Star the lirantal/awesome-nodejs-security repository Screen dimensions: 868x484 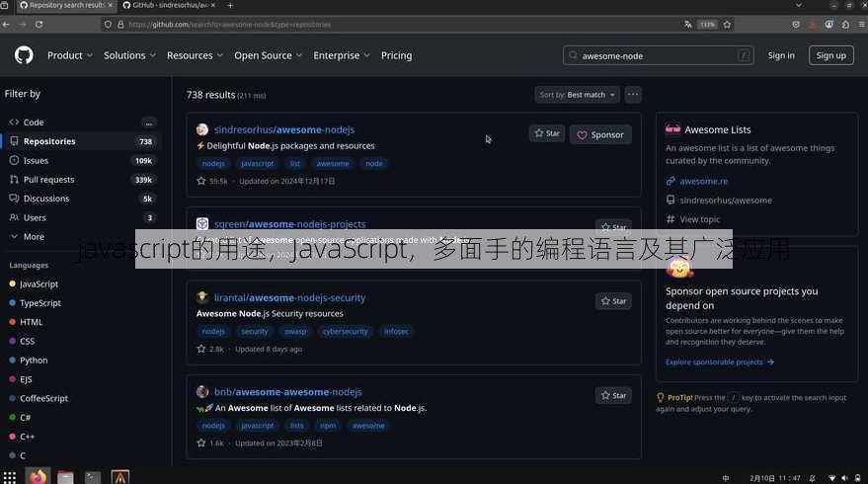(x=613, y=301)
